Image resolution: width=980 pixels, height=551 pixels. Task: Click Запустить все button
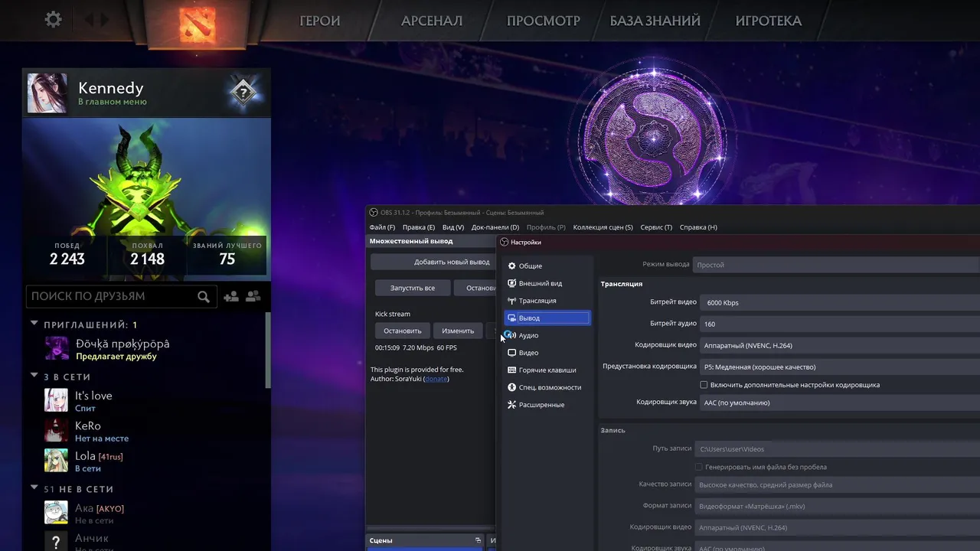point(413,288)
